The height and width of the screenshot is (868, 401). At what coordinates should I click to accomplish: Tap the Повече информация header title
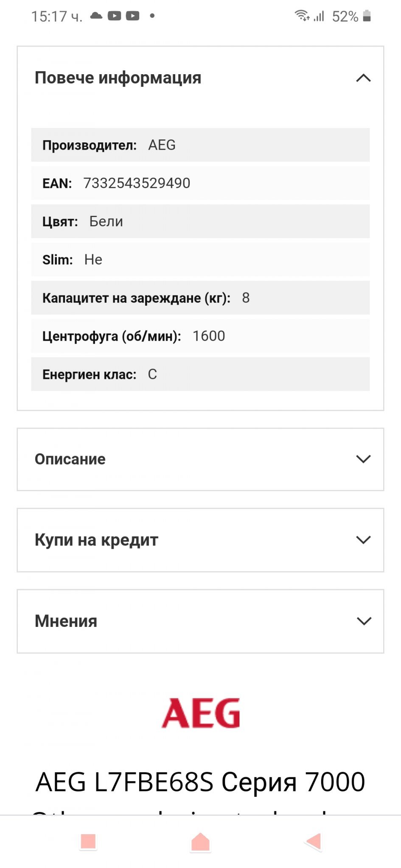click(x=118, y=78)
